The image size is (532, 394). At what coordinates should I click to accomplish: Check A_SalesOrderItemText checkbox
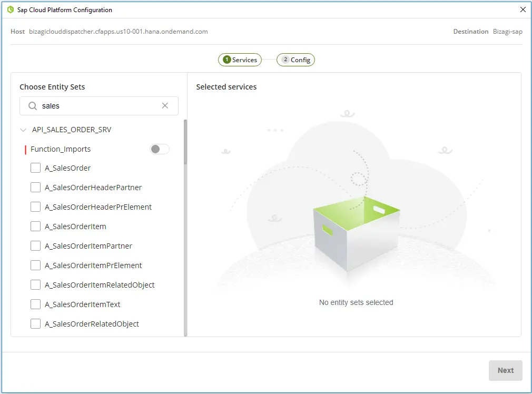pyautogui.click(x=36, y=304)
